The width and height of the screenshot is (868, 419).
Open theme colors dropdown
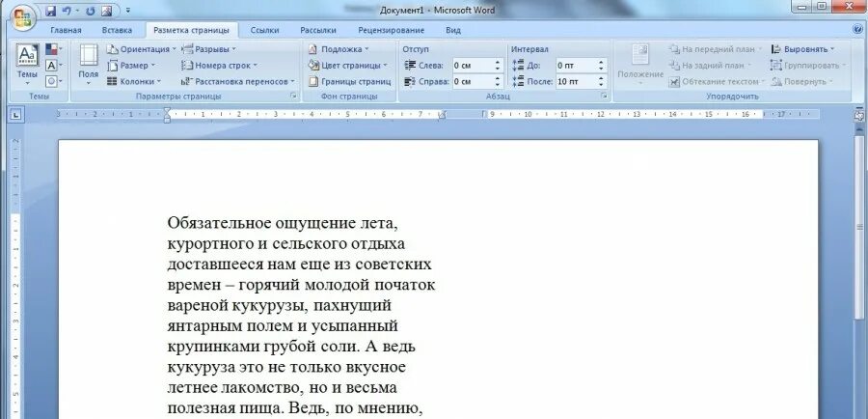[54, 49]
